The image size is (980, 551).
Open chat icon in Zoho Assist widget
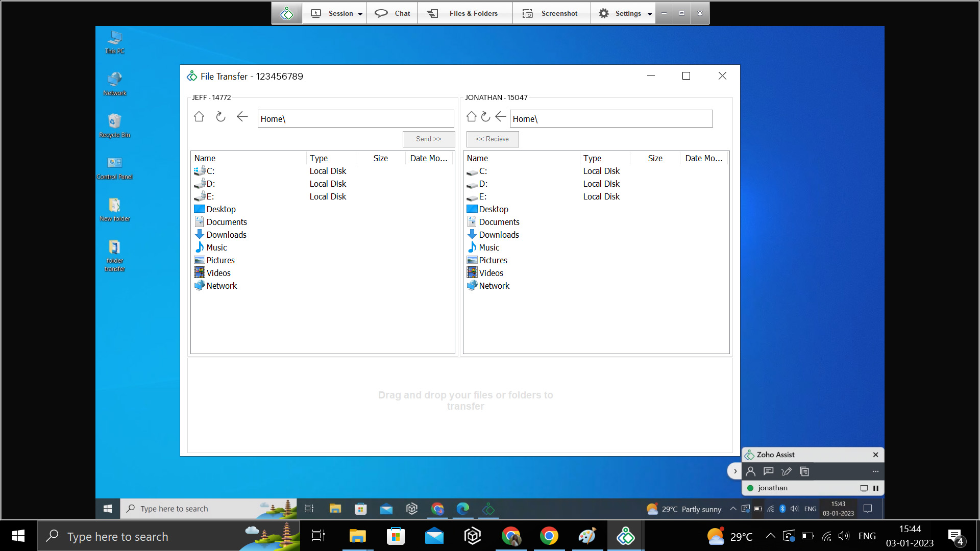pyautogui.click(x=768, y=471)
